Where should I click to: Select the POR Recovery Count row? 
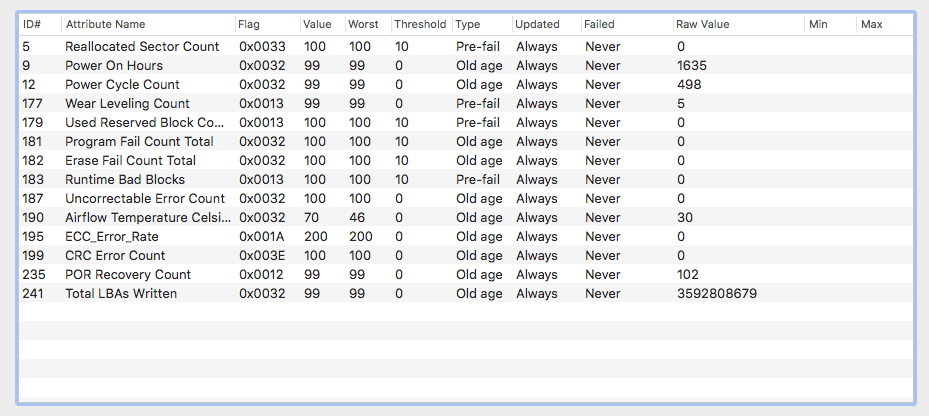[466, 274]
